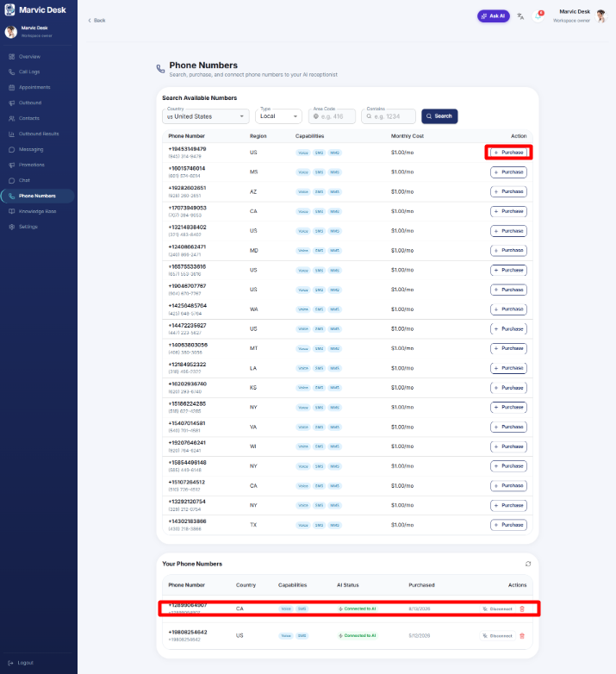This screenshot has height=674, width=616.
Task: Focus the Contains search field
Action: point(389,116)
